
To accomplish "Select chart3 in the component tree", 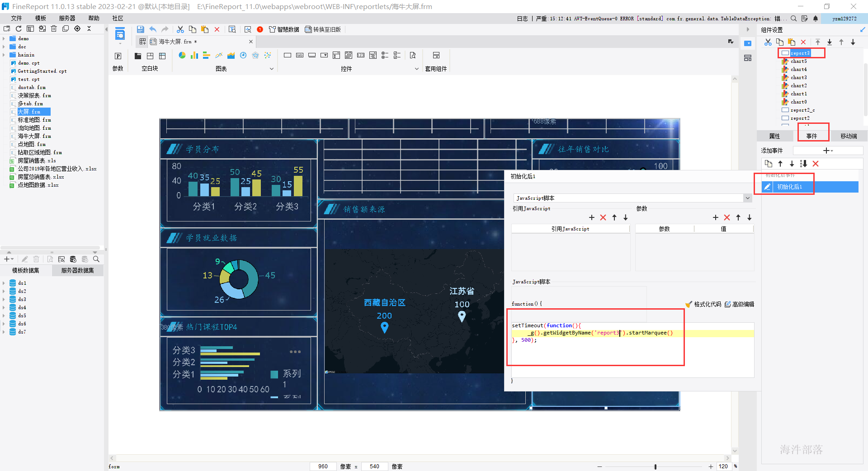I will pos(798,77).
